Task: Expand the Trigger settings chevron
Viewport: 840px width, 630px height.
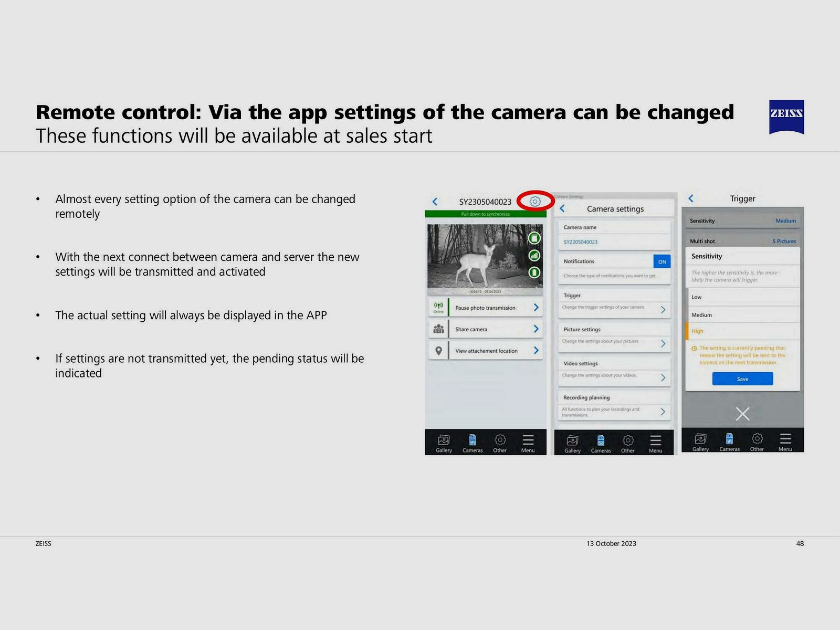Action: (x=663, y=310)
